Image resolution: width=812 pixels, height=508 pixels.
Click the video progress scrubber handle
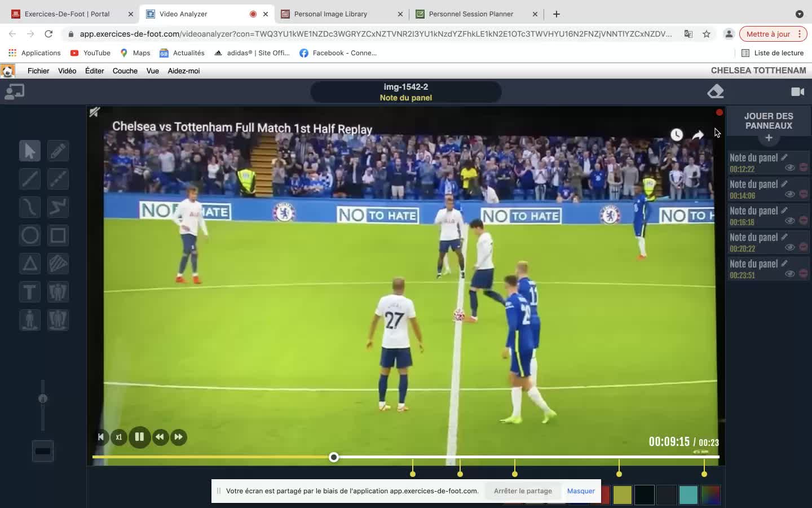coord(334,457)
